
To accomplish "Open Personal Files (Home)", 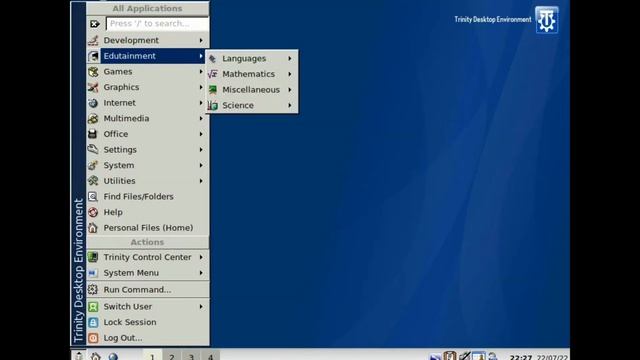I will click(147, 228).
